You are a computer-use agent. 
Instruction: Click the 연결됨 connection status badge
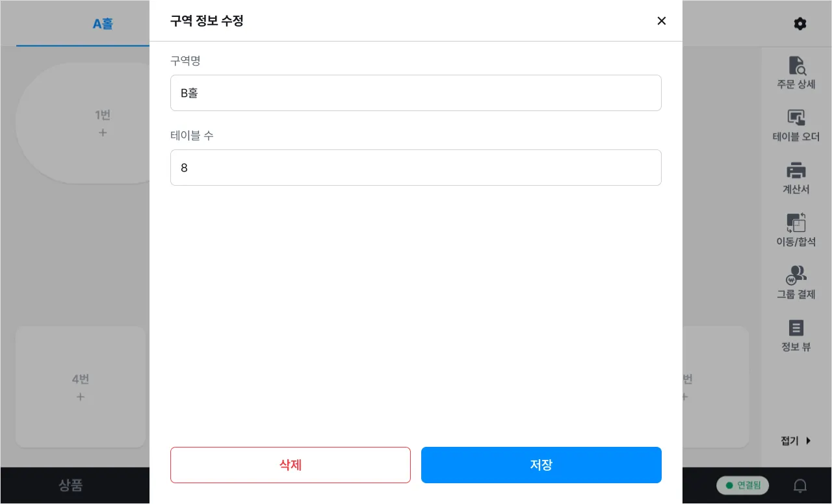742,485
